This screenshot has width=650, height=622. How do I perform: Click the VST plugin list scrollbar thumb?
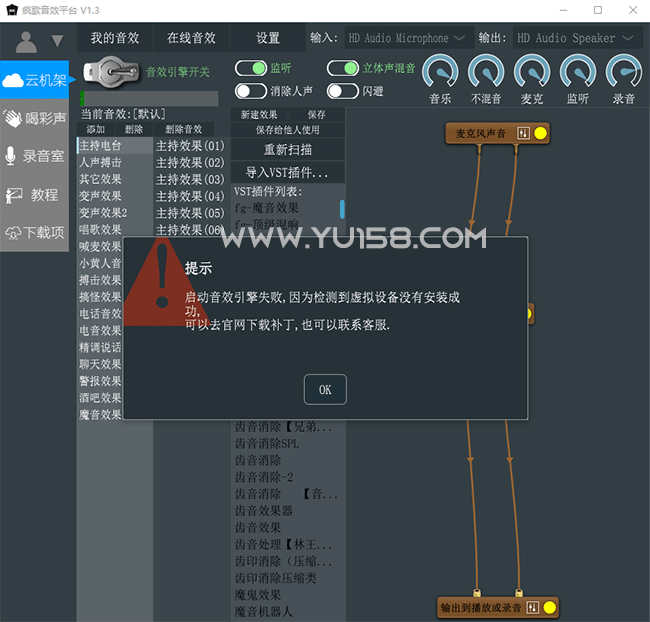342,209
